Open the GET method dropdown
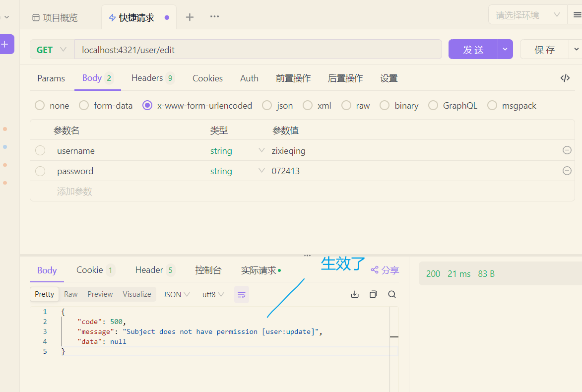Screen dimensions: 582x392 52,49
